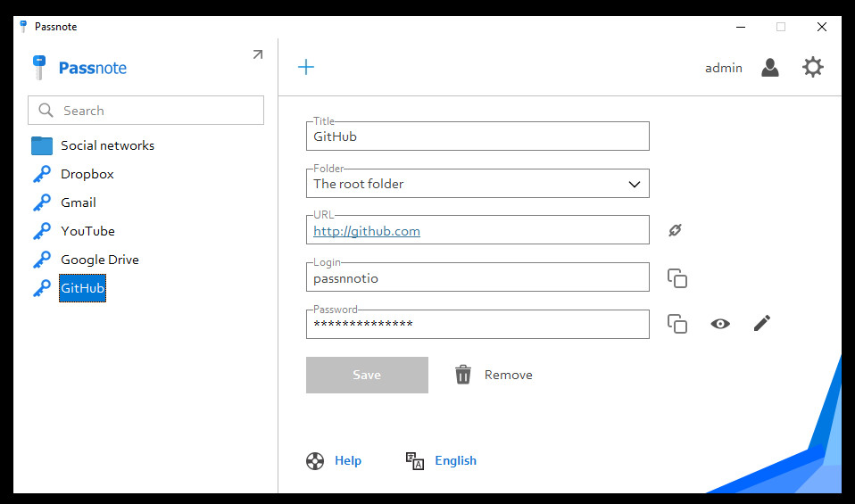The height and width of the screenshot is (504, 855).
Task: Select the GitHub entry in the list
Action: point(82,288)
